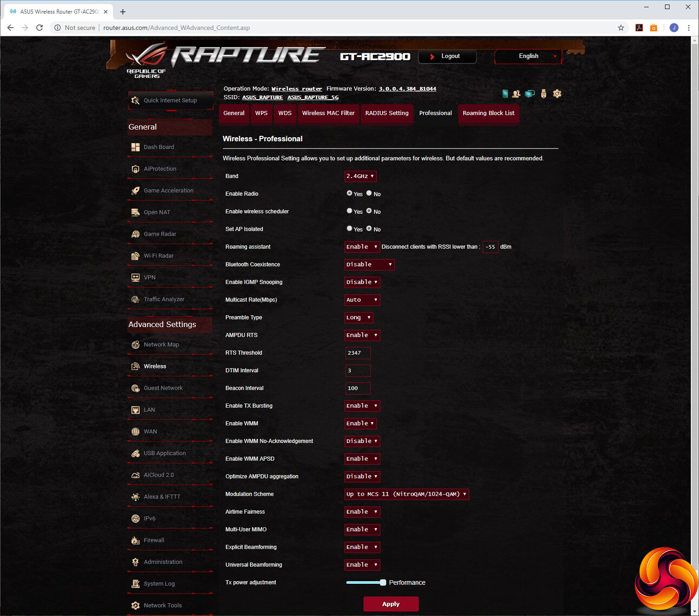Open the Roaming Block List tab
699x616 pixels.
tap(489, 114)
